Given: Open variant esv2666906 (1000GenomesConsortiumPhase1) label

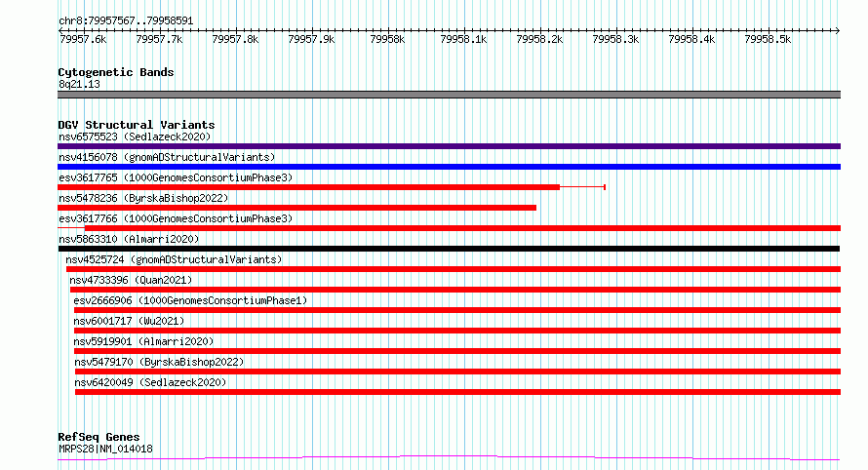Looking at the screenshot, I should point(190,300).
